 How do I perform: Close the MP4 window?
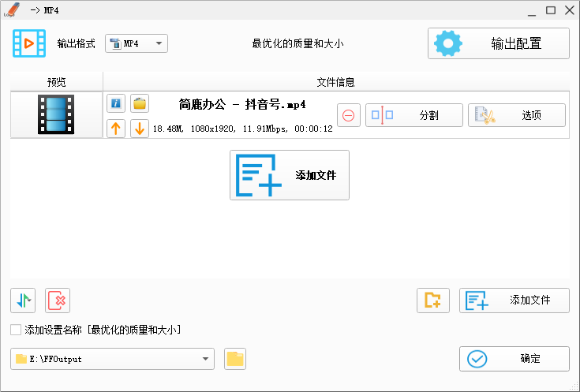(x=570, y=10)
